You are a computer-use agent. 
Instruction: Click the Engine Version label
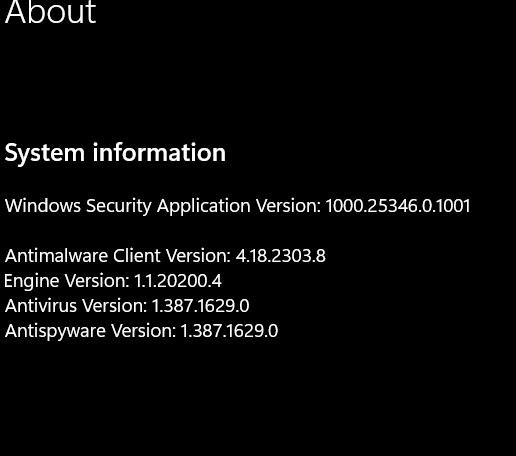click(x=67, y=281)
